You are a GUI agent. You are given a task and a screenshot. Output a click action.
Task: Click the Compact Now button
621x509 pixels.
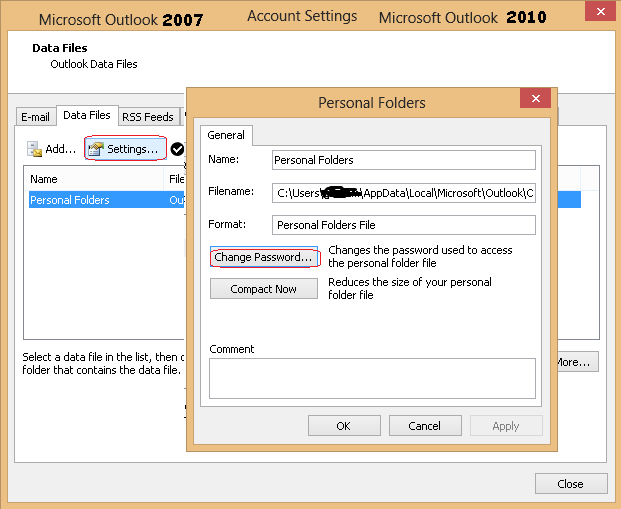[x=264, y=289]
